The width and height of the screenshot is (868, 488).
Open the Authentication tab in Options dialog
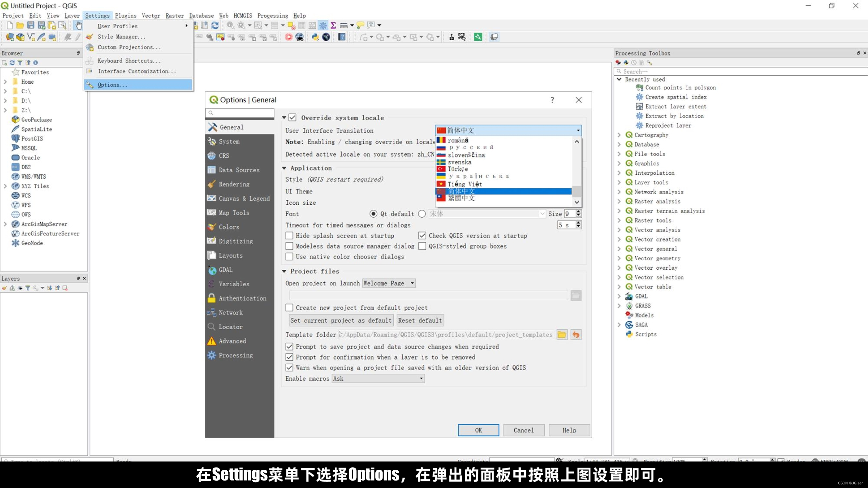242,298
